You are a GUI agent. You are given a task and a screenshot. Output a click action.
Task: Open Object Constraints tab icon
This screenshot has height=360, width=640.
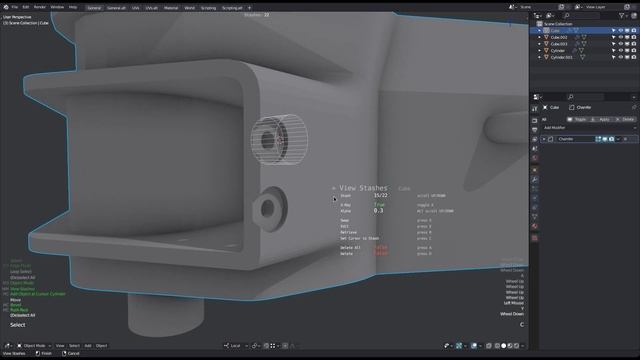click(535, 208)
